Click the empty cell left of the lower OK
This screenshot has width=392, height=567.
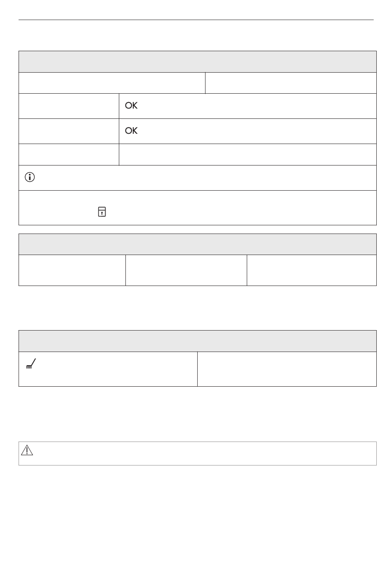coord(69,131)
